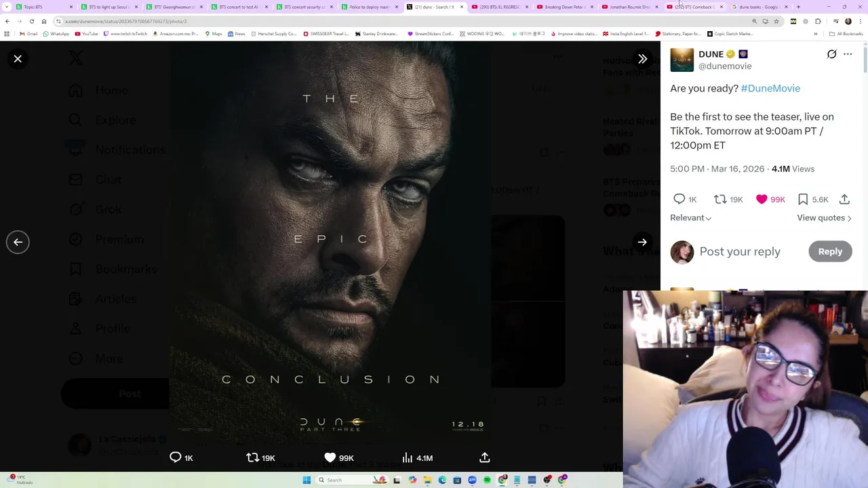Click repost icon showing 19K in panel
This screenshot has width=868, height=488.
pyautogui.click(x=720, y=199)
